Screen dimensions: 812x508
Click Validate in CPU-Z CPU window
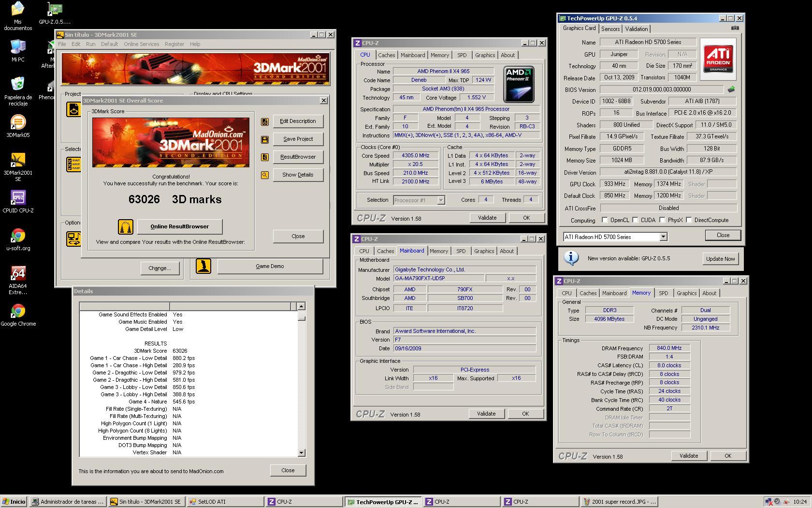[487, 218]
